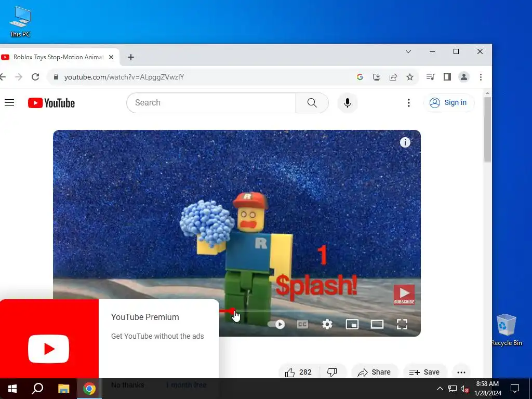Viewport: 532px width, 399px height.
Task: Open more actions menu under video
Action: [461, 372]
